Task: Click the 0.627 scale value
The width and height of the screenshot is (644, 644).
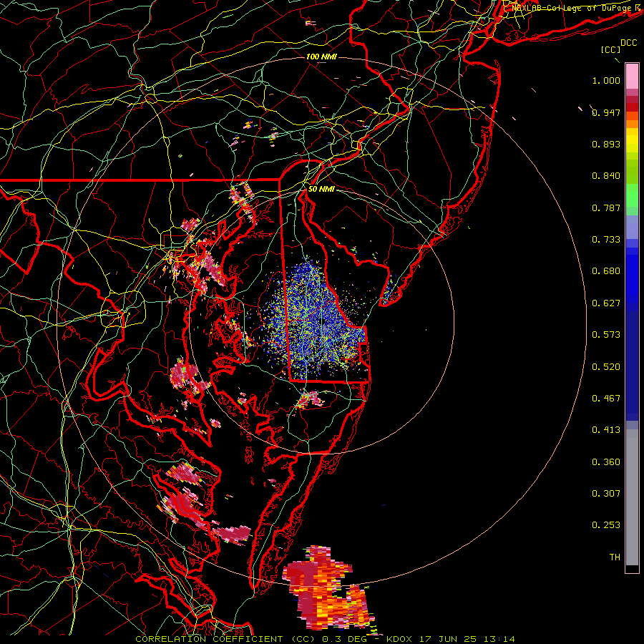Action: tap(606, 303)
